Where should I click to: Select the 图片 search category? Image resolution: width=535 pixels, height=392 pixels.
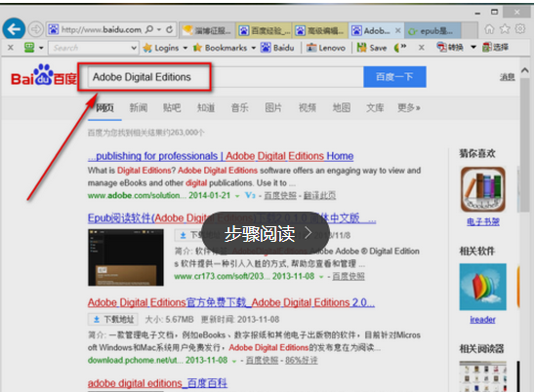click(273, 107)
